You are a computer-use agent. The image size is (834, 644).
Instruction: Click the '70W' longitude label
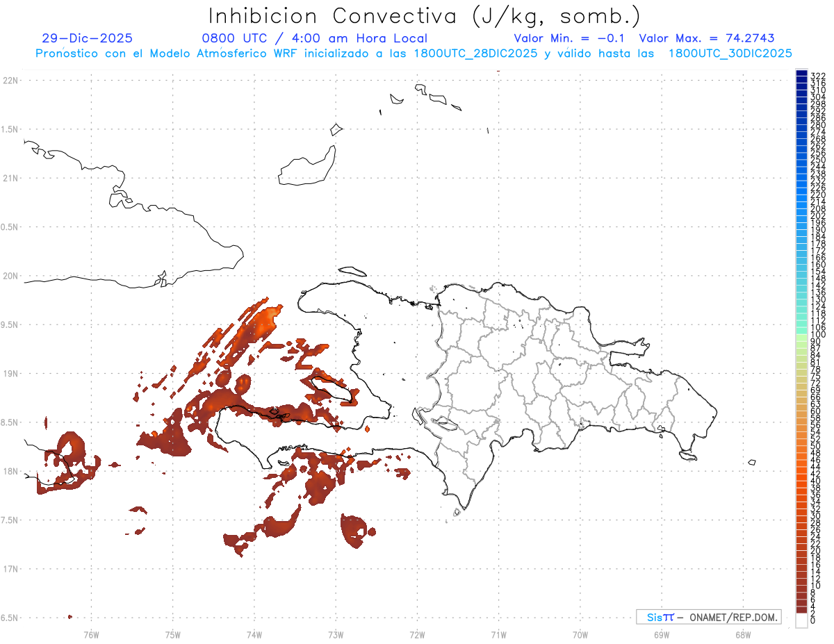coord(580,634)
